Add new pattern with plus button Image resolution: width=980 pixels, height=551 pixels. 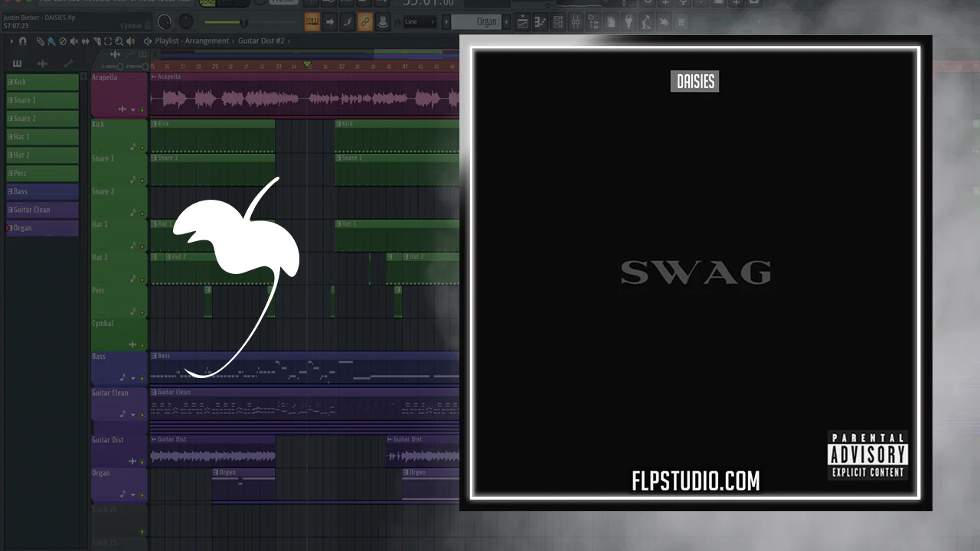[507, 22]
